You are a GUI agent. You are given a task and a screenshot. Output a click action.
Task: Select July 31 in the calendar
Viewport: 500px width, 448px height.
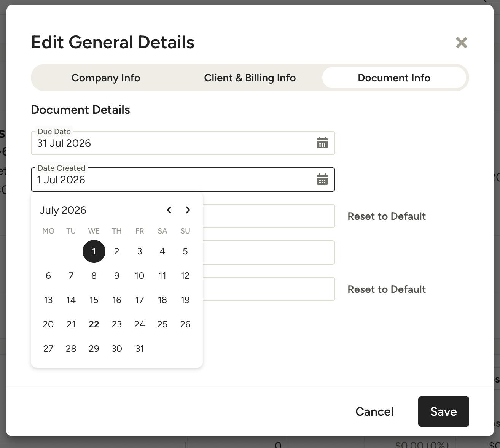point(140,349)
